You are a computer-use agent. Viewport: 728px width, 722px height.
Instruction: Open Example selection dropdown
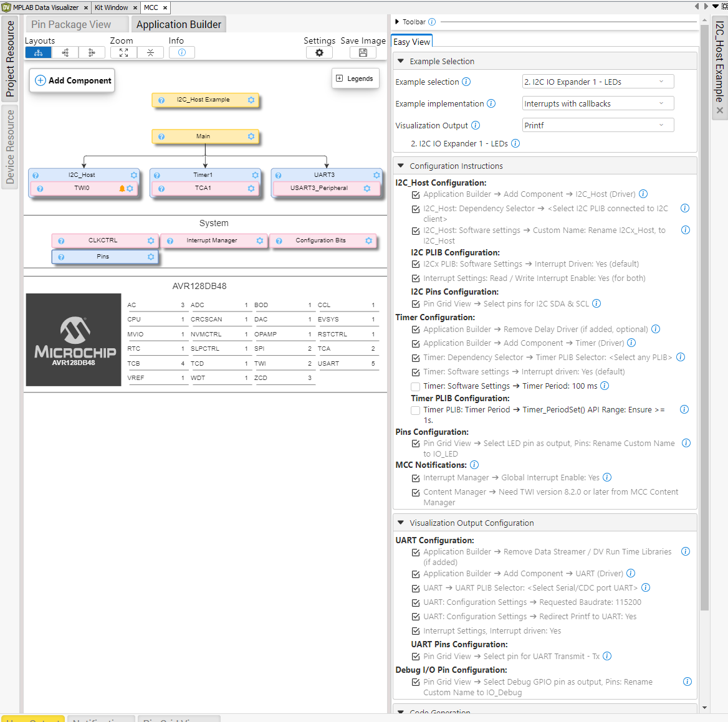pyautogui.click(x=598, y=82)
